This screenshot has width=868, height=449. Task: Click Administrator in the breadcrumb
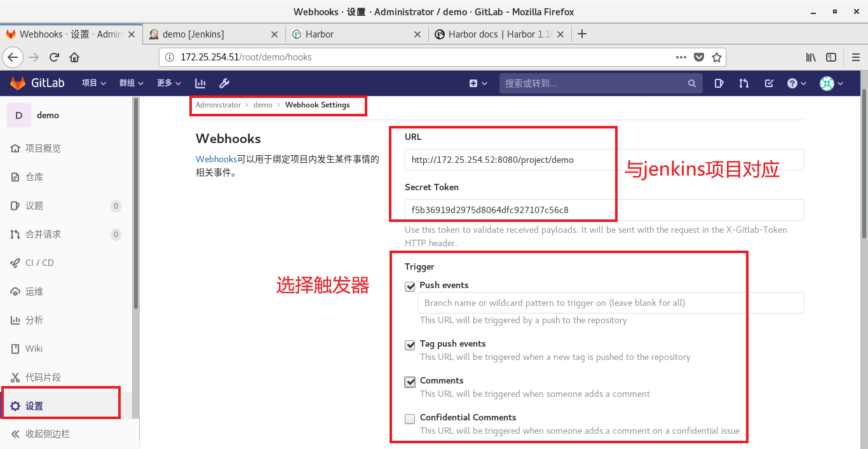(218, 105)
